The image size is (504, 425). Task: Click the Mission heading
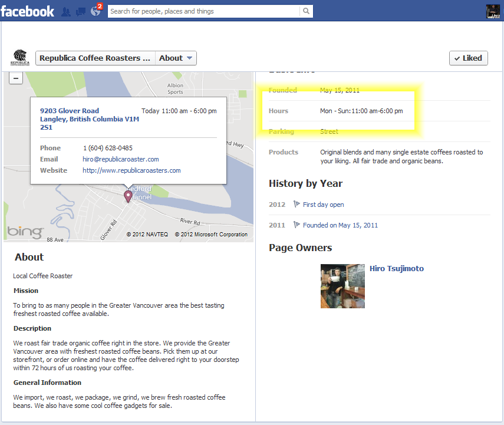26,291
